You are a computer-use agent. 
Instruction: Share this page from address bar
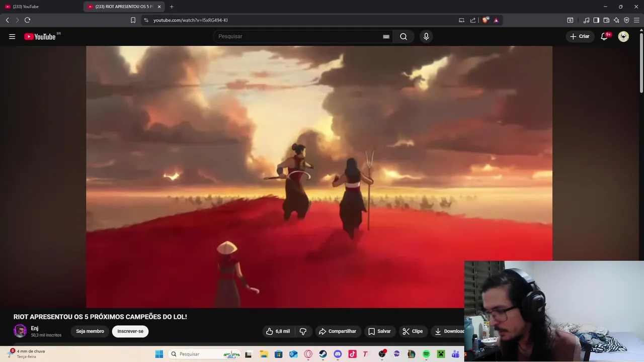(x=473, y=20)
